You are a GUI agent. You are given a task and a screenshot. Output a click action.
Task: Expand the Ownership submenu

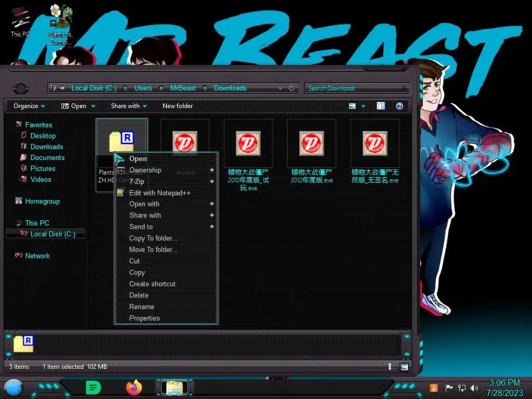166,170
